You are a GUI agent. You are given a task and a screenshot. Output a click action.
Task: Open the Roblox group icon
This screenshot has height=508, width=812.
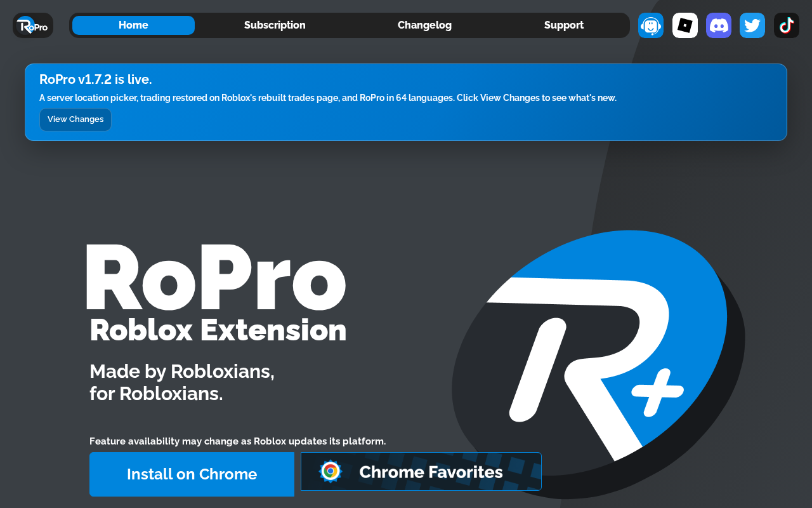685,25
